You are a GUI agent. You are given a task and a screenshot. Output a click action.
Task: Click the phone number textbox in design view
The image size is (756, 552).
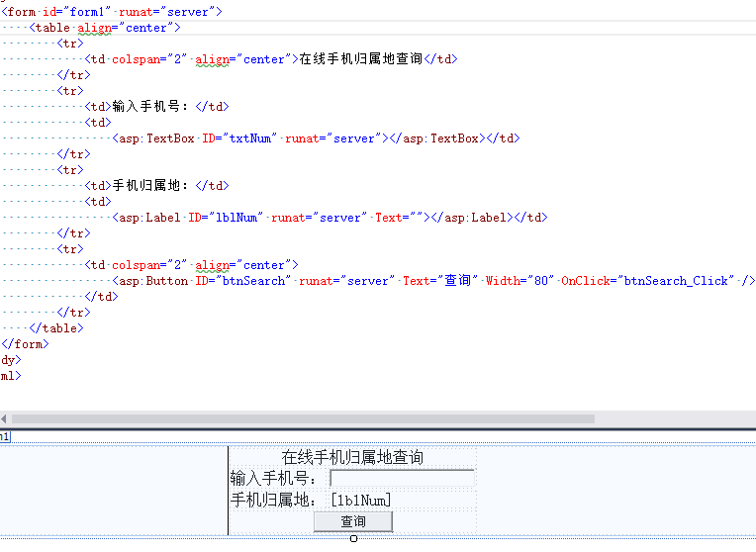[402, 478]
